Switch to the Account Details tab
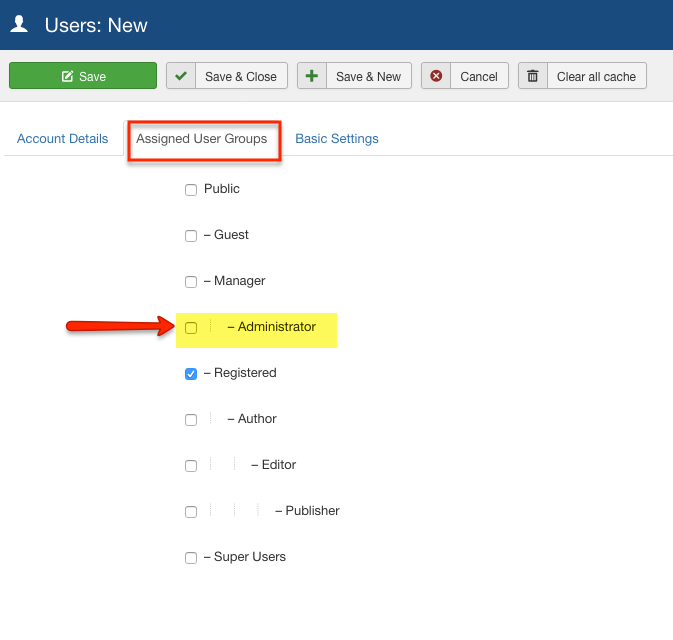Image resolution: width=673 pixels, height=640 pixels. [x=63, y=139]
